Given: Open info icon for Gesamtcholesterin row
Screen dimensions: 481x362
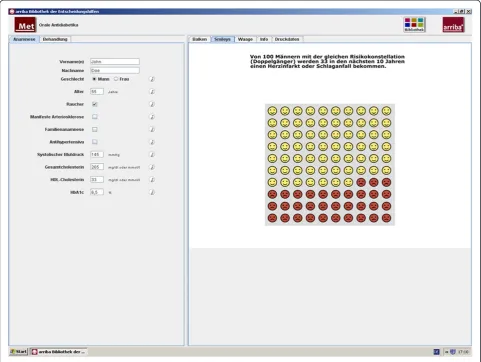Looking at the screenshot, I should tap(152, 167).
